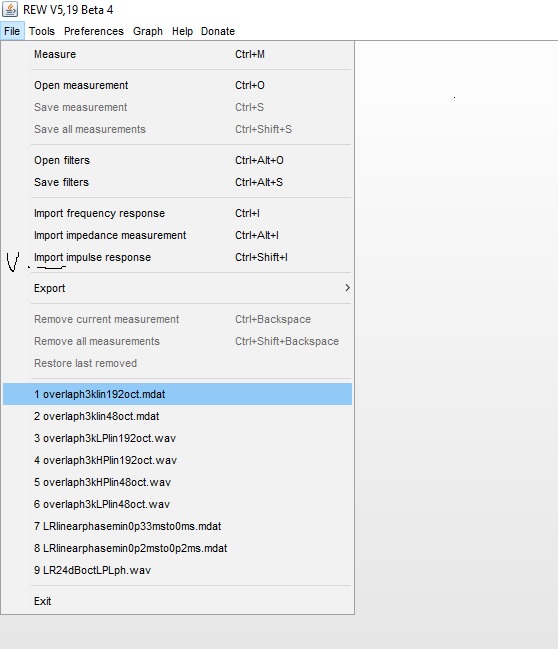Open the Tools menu
Image resolution: width=558 pixels, height=649 pixels.
[42, 31]
